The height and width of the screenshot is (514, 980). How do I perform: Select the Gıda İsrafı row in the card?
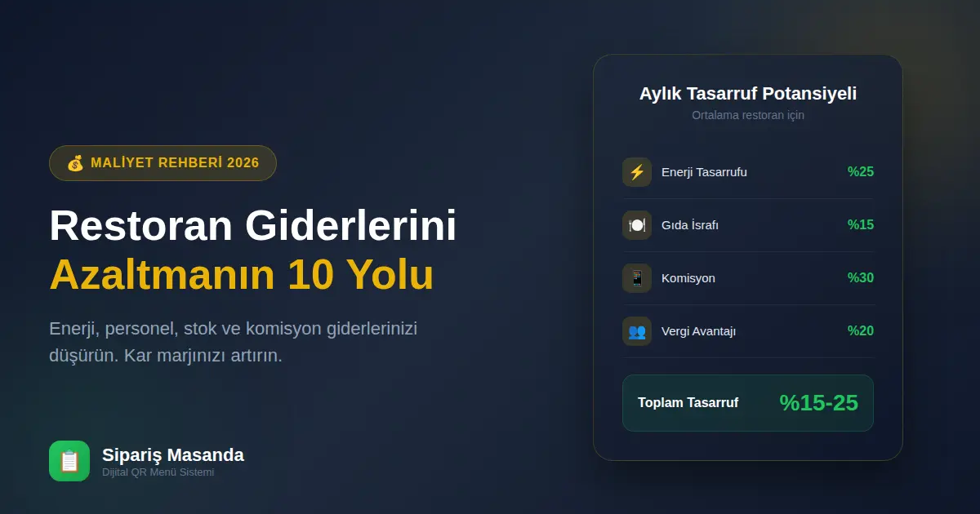coord(748,225)
